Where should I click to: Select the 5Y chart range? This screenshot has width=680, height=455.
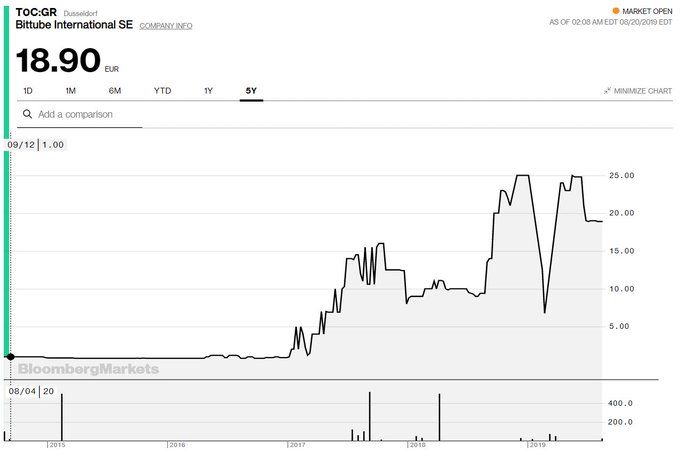251,91
